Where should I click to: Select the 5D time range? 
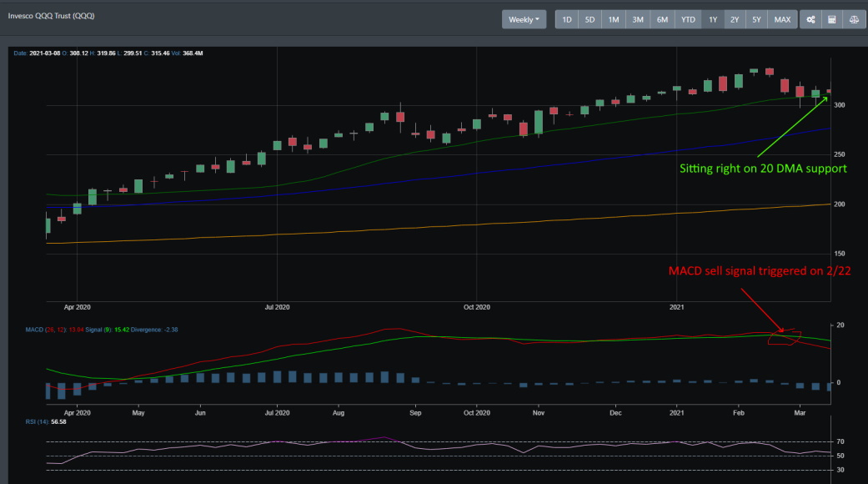coord(590,19)
